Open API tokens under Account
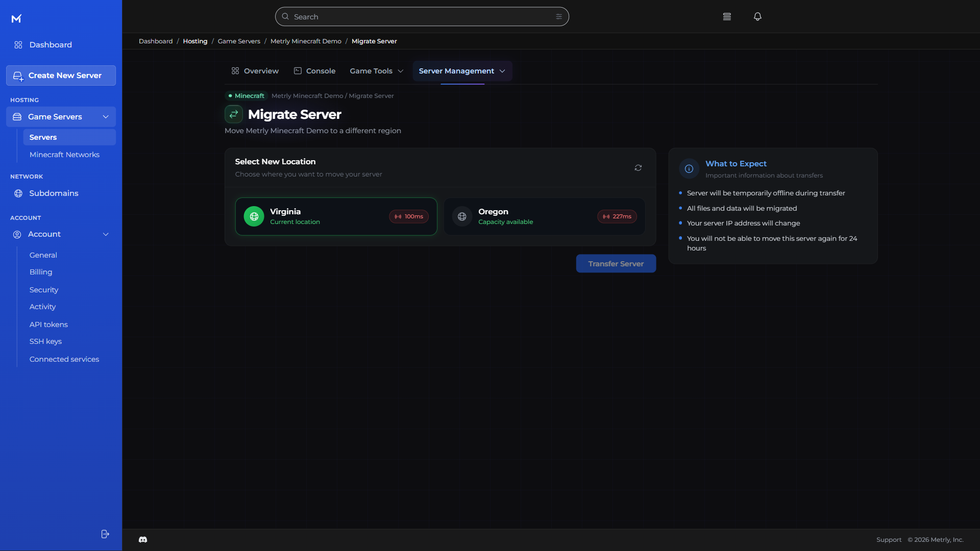Image resolution: width=980 pixels, height=551 pixels. pos(48,324)
